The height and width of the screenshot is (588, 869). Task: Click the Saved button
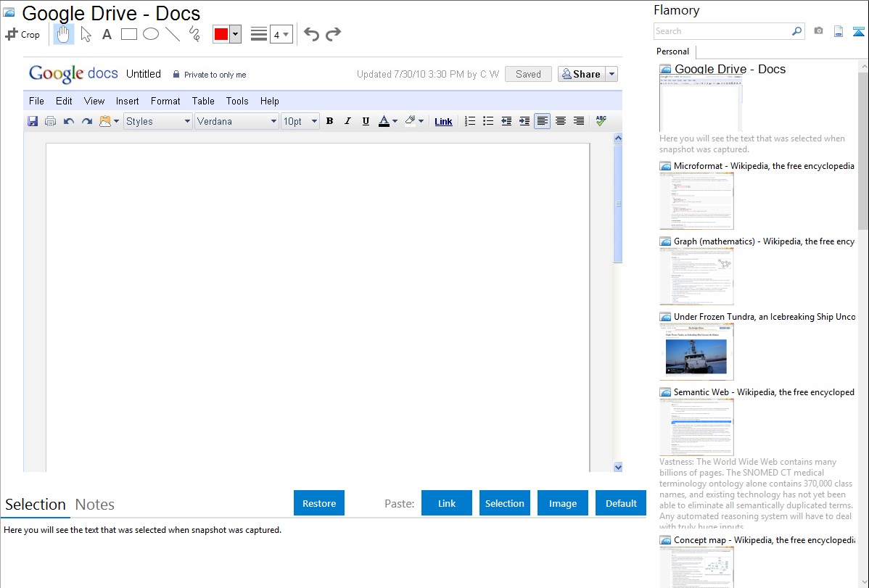528,74
